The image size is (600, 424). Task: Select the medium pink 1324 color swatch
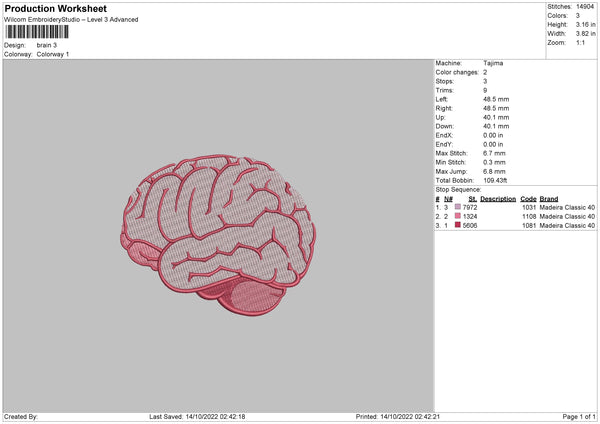tap(458, 216)
